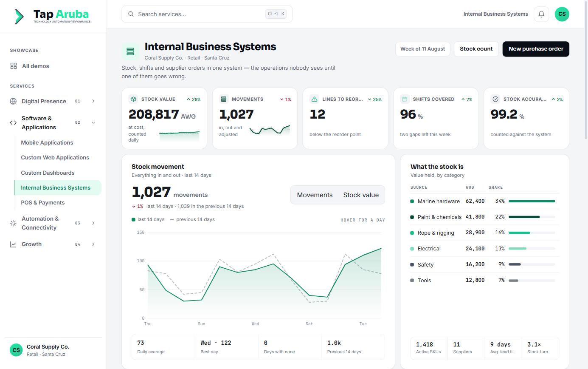
Task: Click the New purchase order button
Action: 536,49
